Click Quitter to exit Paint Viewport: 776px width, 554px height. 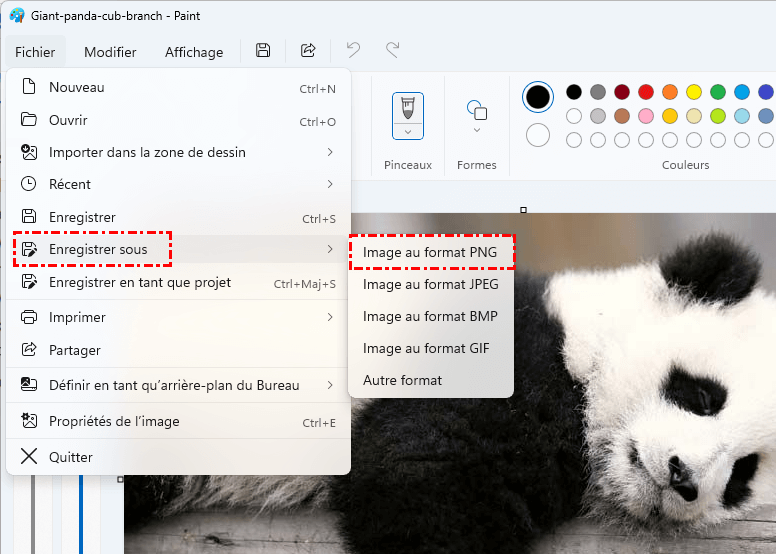tap(70, 457)
